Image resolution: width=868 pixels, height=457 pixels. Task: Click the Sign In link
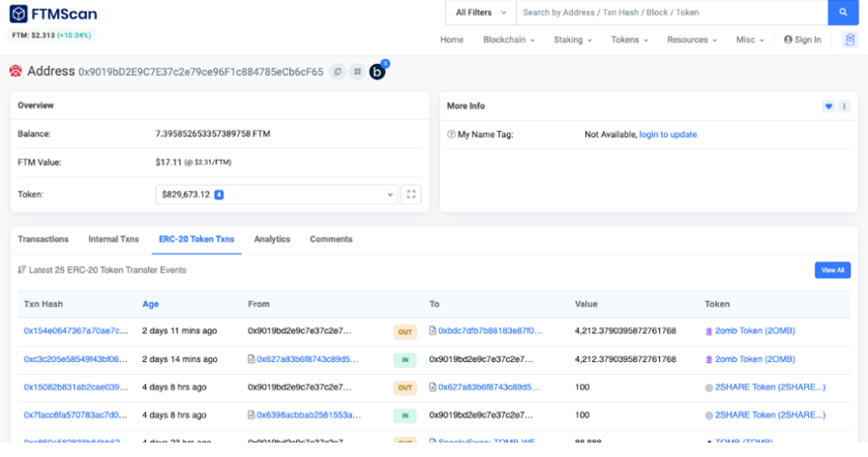pyautogui.click(x=802, y=40)
